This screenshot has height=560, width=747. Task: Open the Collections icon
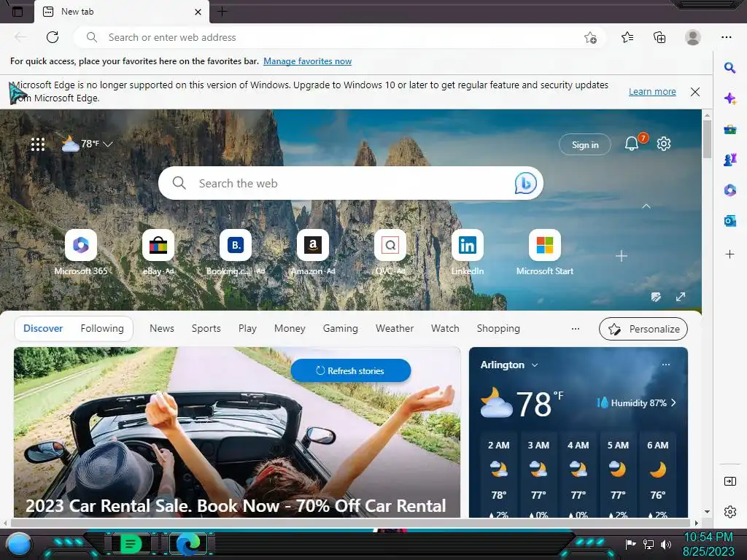point(659,37)
